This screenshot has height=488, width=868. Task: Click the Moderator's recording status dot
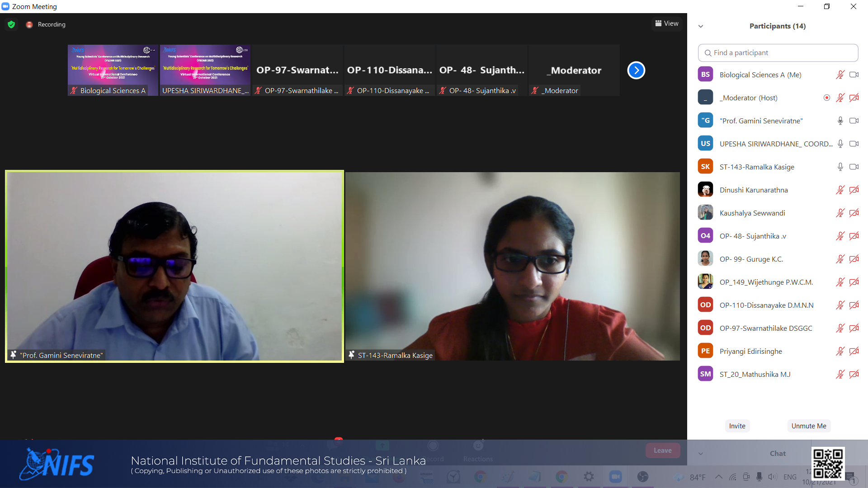pos(827,98)
